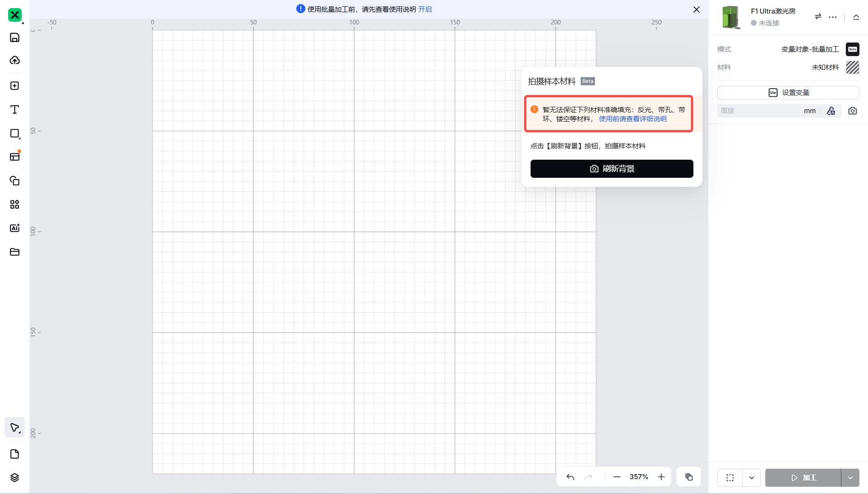This screenshot has height=494, width=868.
Task: Expand the selection mode dropdown arrow
Action: (x=751, y=478)
